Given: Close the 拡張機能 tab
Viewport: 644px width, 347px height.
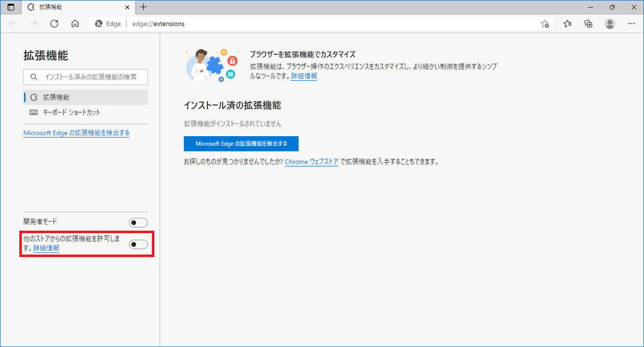Looking at the screenshot, I should click(127, 7).
